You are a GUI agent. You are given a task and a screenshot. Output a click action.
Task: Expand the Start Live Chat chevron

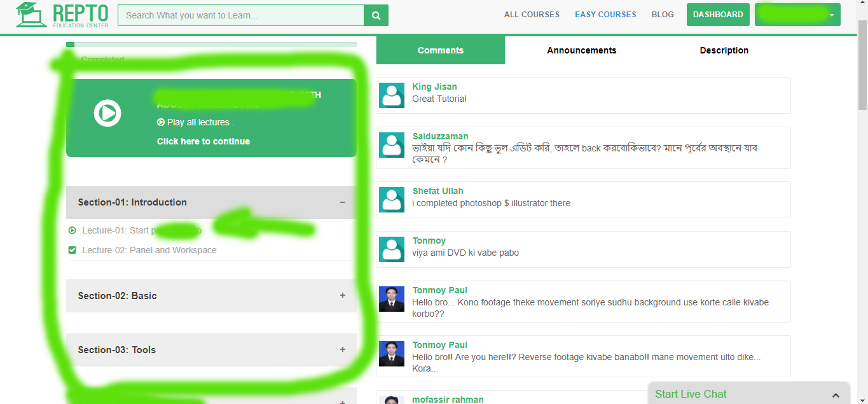click(x=836, y=395)
